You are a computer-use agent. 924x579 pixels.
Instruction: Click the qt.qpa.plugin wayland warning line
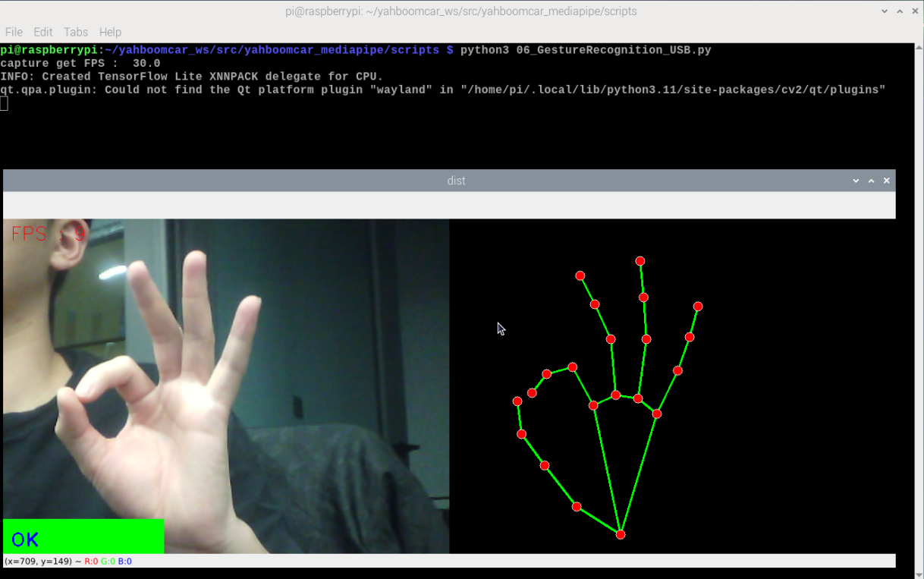pyautogui.click(x=443, y=90)
